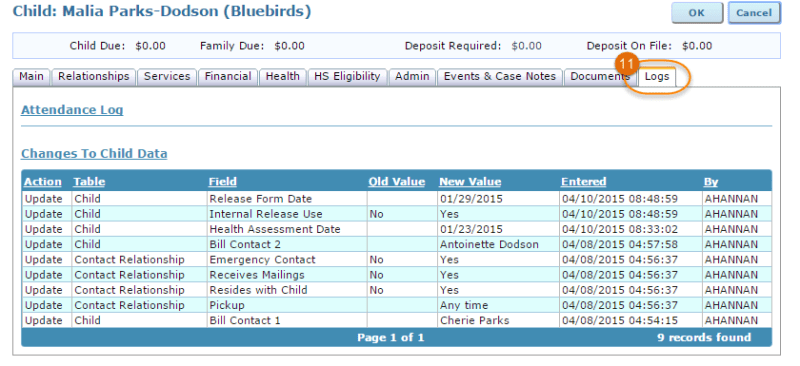Screen dimensions: 800x366
Task: Open the Attendance Log link
Action: 72,110
